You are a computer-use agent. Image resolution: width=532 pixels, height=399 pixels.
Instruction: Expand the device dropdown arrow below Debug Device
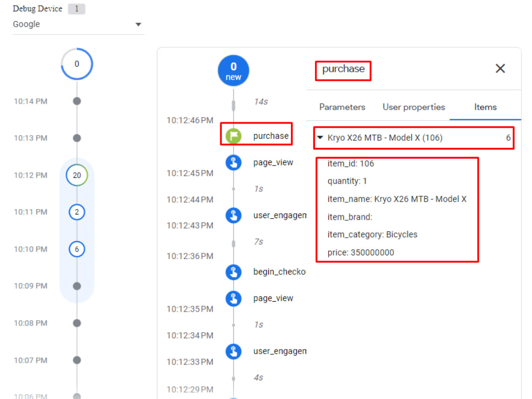tap(138, 24)
